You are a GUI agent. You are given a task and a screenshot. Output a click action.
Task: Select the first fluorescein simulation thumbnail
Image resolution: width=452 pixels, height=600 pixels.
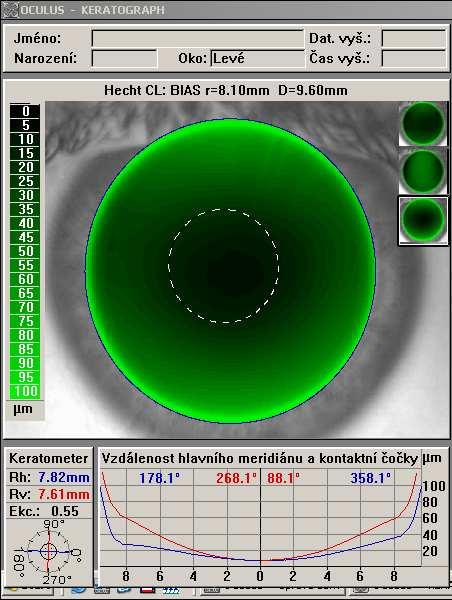(x=423, y=124)
